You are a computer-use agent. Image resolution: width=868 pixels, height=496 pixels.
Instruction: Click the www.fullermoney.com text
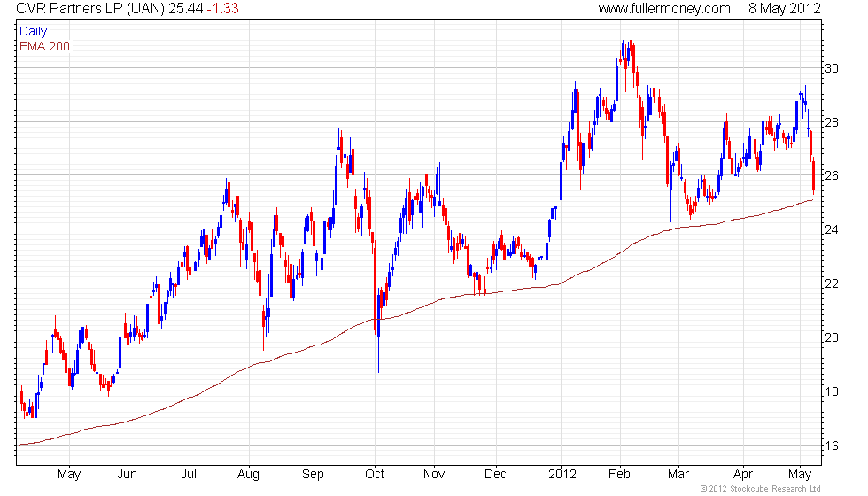click(664, 9)
